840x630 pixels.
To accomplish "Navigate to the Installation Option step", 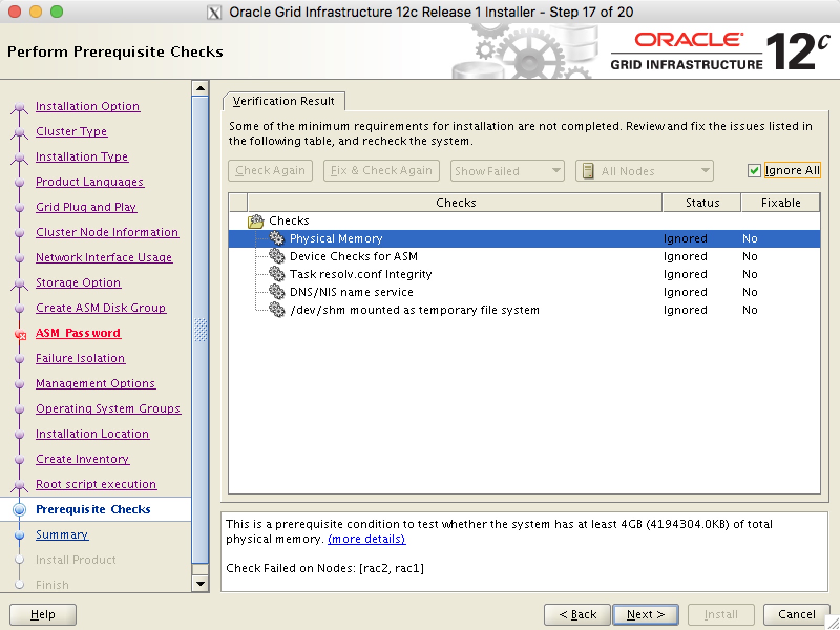I will (x=87, y=107).
